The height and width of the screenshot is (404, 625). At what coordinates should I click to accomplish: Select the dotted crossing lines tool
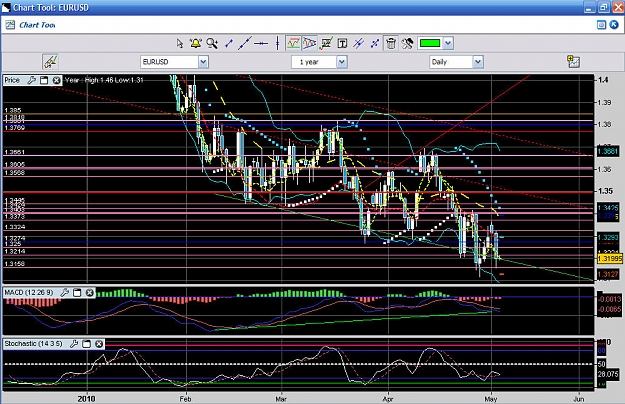[375, 43]
